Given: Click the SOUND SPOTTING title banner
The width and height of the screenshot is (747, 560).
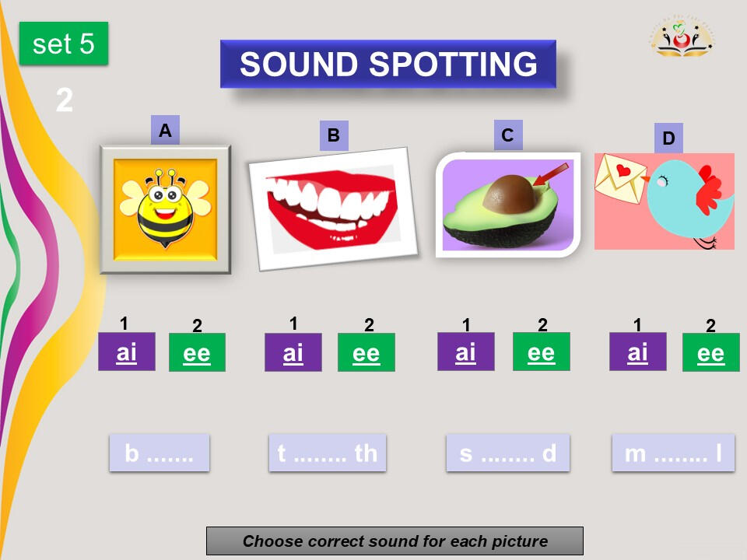Looking at the screenshot, I should 388,64.
